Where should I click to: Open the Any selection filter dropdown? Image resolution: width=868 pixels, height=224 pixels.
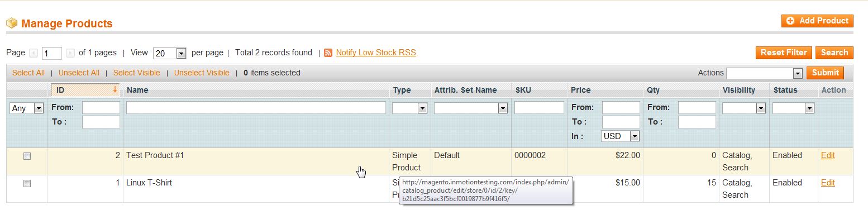tap(27, 108)
